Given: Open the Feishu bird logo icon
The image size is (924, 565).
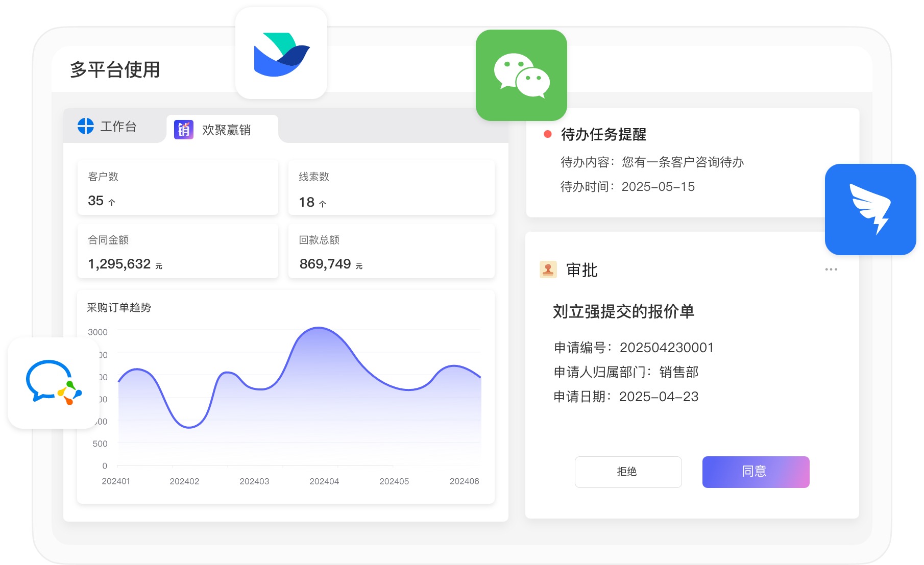Looking at the screenshot, I should [281, 53].
